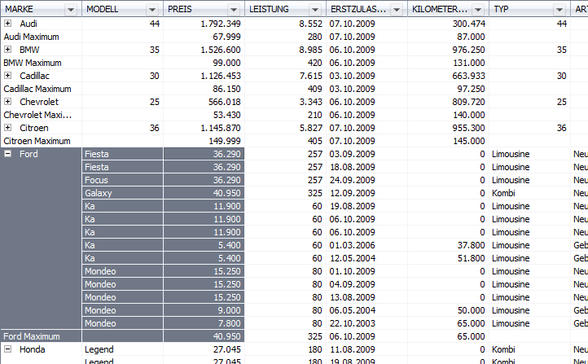Expand the Cadillac group row

(x=7, y=76)
